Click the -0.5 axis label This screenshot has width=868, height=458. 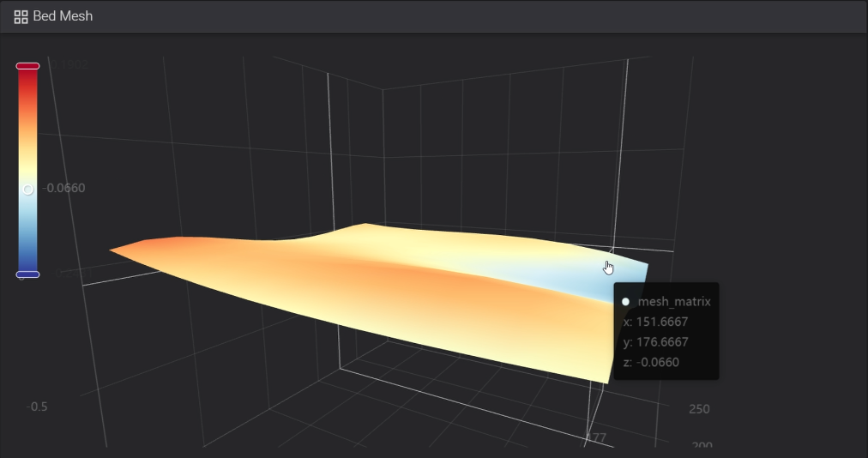[x=37, y=407]
